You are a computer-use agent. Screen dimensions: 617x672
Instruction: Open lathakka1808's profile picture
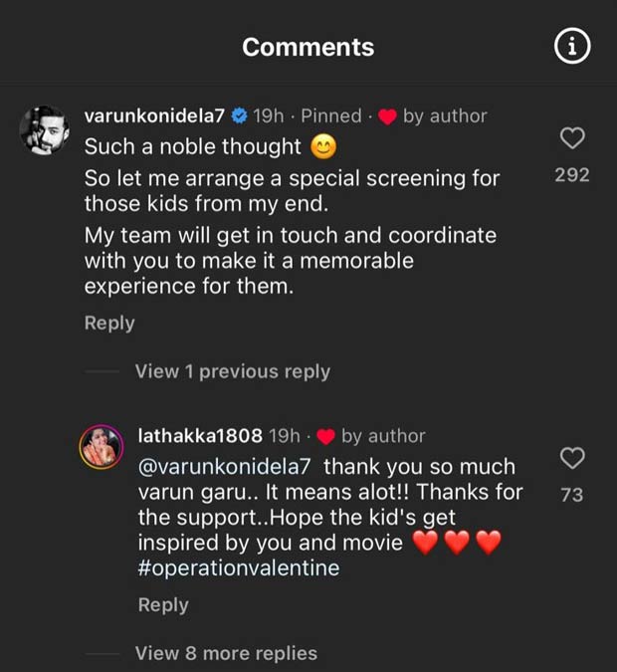tap(103, 448)
